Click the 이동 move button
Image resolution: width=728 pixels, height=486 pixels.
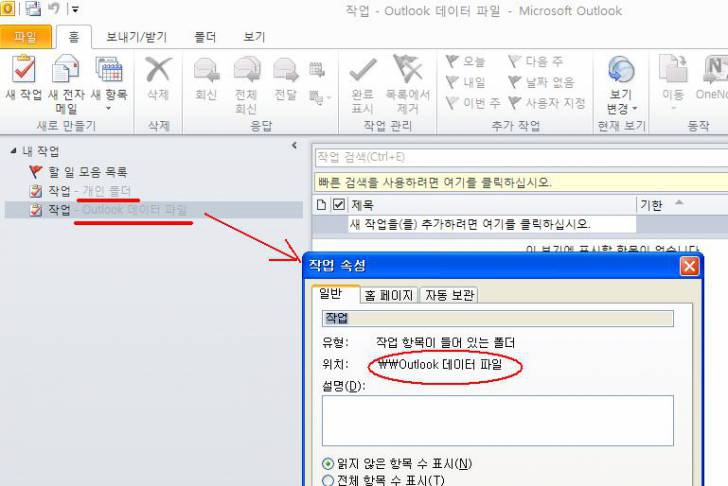click(673, 78)
